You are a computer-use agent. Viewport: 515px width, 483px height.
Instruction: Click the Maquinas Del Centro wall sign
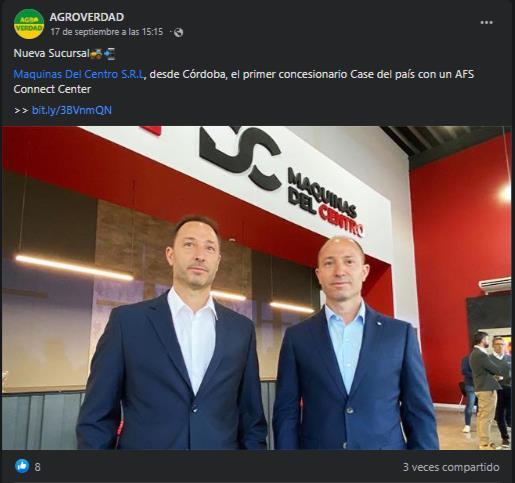coord(325,202)
